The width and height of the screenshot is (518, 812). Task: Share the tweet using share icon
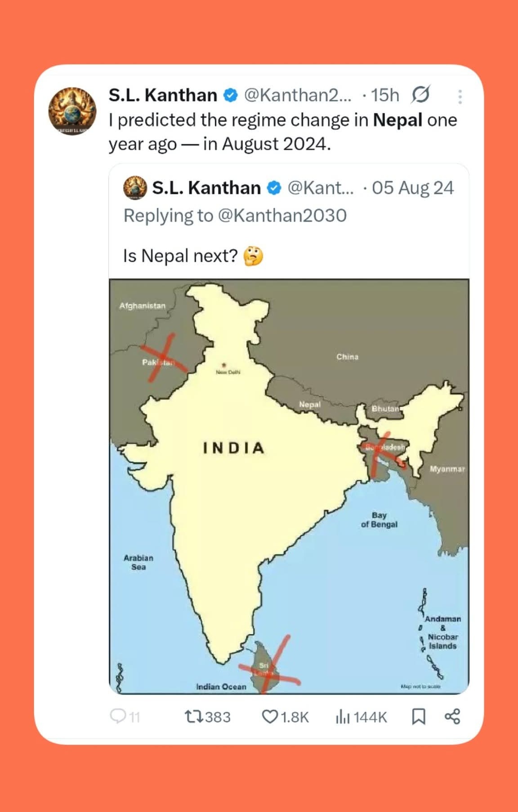coord(452,716)
